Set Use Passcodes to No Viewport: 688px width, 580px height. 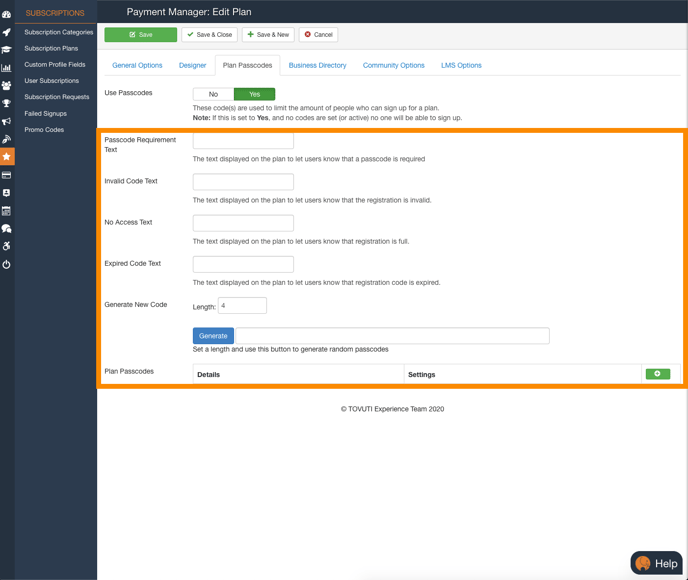pyautogui.click(x=213, y=94)
